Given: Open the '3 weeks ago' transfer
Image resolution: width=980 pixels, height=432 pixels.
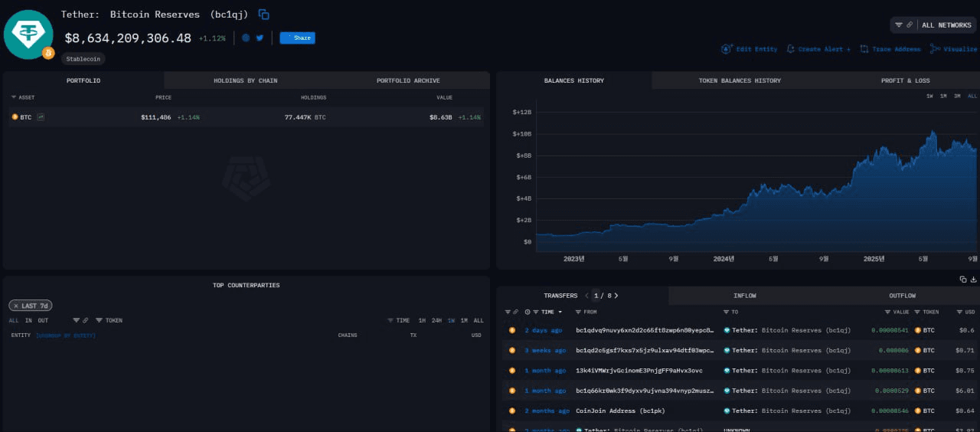Looking at the screenshot, I should (546, 350).
